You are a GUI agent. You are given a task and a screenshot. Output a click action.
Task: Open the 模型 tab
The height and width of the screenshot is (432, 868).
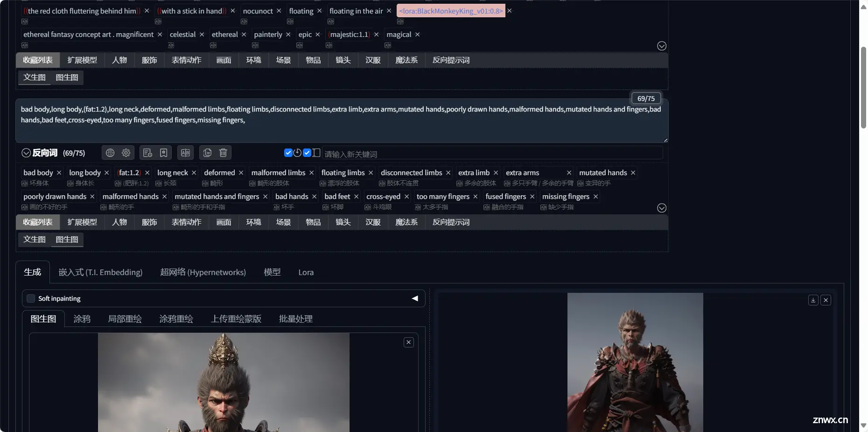272,272
